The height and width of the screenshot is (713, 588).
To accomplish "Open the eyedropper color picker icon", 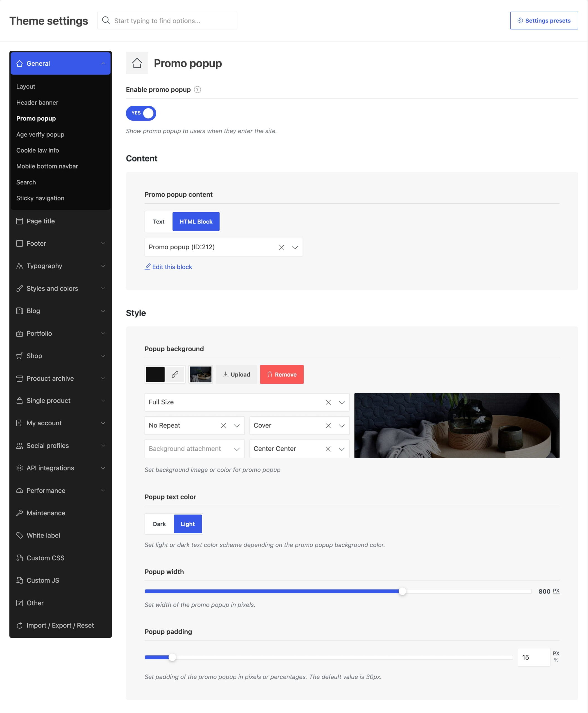I will (175, 374).
